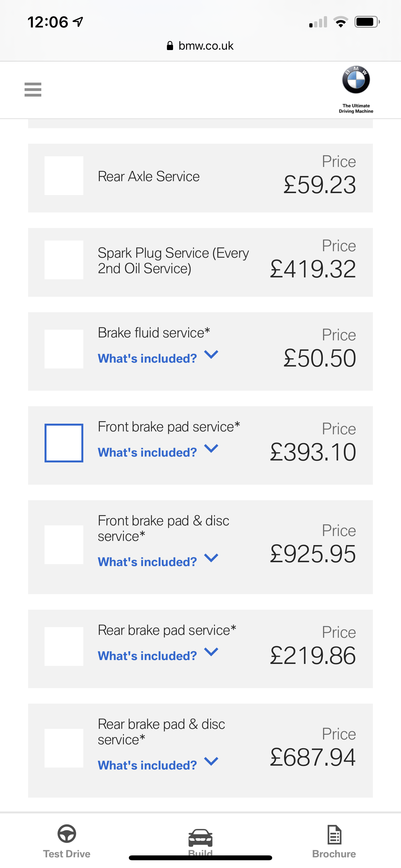The width and height of the screenshot is (401, 868).
Task: Expand Brake fluid service chevron
Action: pyautogui.click(x=211, y=355)
